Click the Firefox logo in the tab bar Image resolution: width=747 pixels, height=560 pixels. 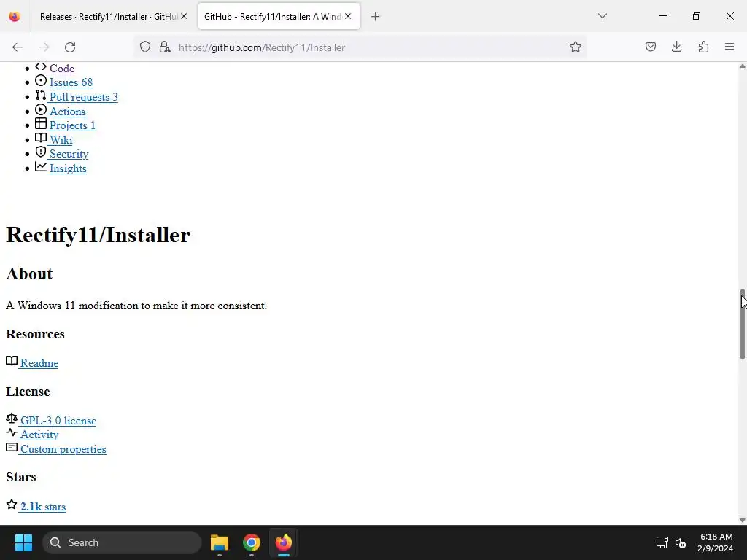point(15,17)
